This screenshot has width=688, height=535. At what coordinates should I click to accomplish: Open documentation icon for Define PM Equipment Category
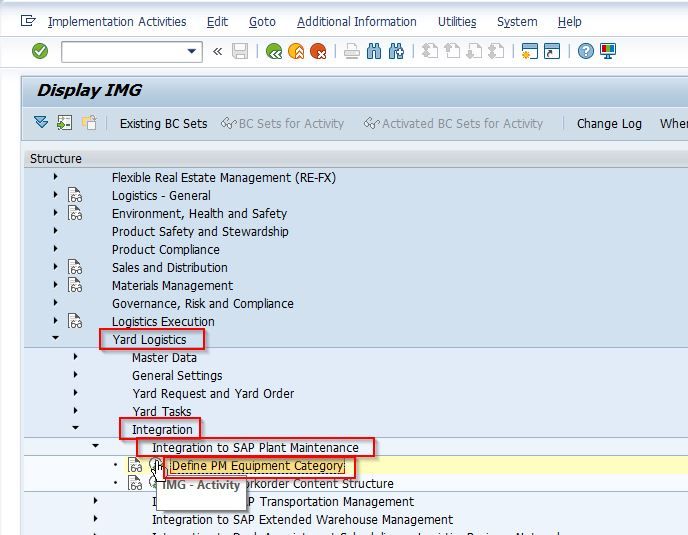click(x=135, y=465)
